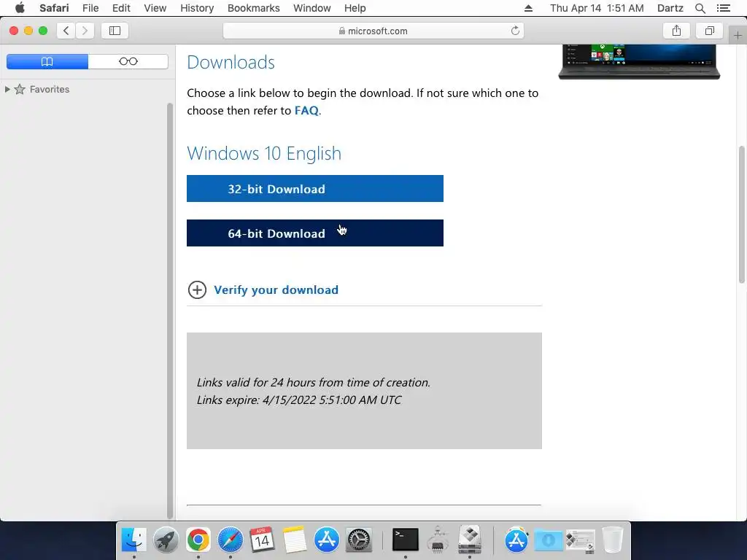The width and height of the screenshot is (747, 560).
Task: Open Notes from the Dock
Action: tap(294, 540)
